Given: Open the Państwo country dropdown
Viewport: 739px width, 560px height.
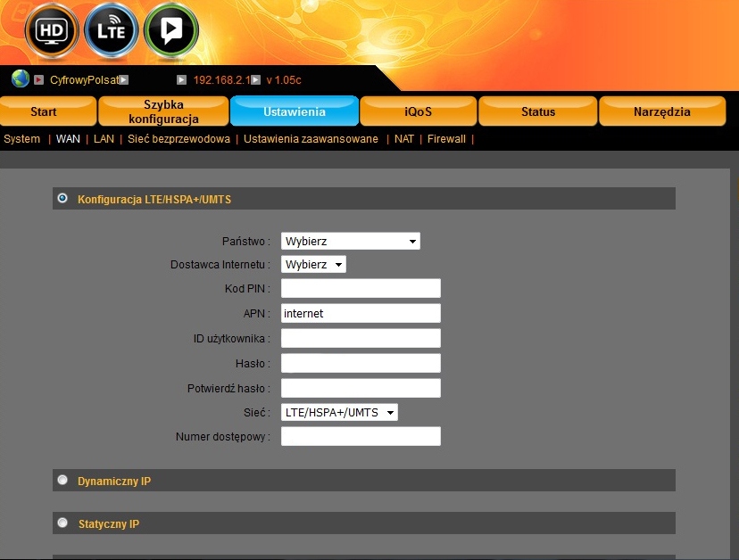Looking at the screenshot, I should [350, 242].
